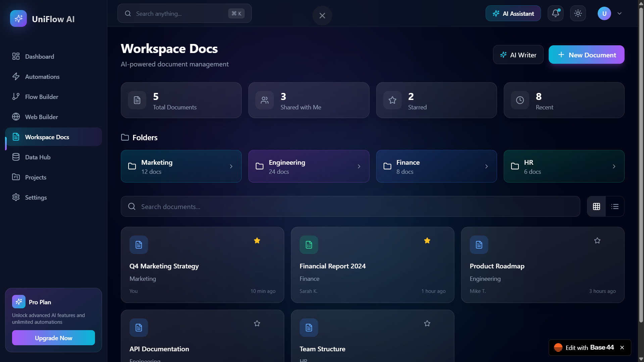This screenshot has height=362, width=644.
Task: Star the Product Roadmap document
Action: [x=597, y=241]
